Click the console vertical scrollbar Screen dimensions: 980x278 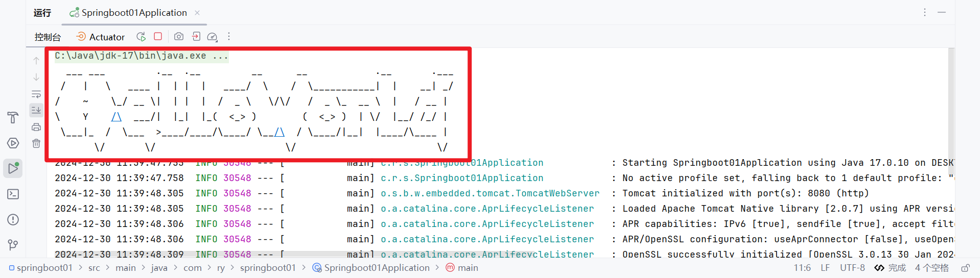(951, 102)
